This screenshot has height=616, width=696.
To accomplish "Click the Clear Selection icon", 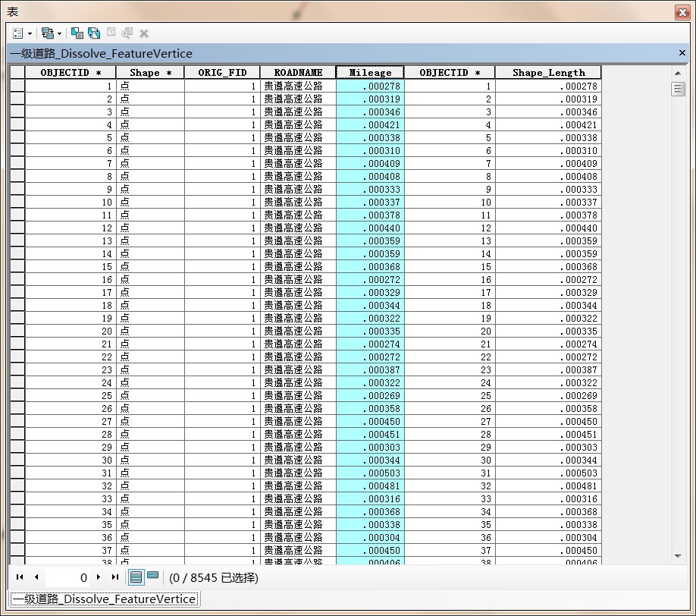I will coord(111,33).
